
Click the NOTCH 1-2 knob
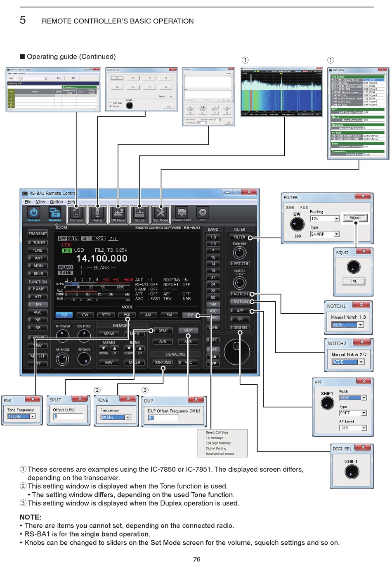pyautogui.click(x=240, y=283)
